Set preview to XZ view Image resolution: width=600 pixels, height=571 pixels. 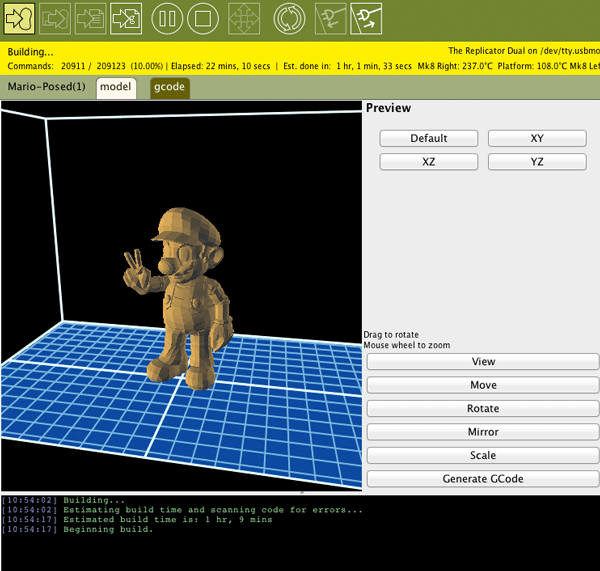pyautogui.click(x=429, y=162)
